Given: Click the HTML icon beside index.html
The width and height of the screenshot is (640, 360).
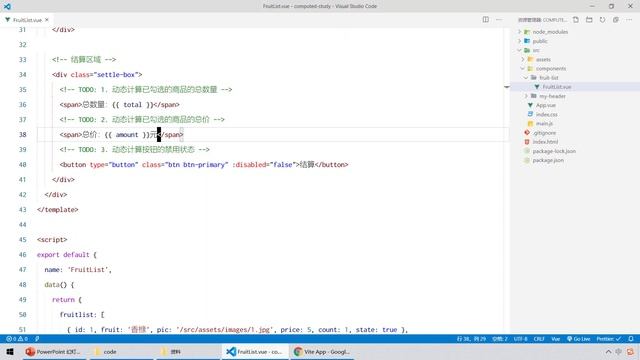Looking at the screenshot, I should (x=527, y=142).
